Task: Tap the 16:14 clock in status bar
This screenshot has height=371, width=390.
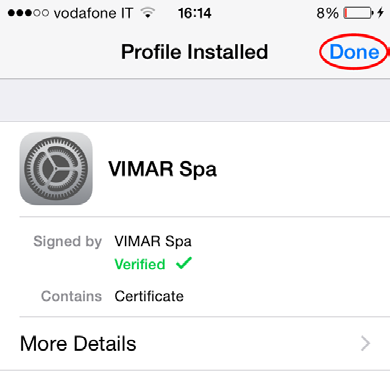Action: coord(195,13)
